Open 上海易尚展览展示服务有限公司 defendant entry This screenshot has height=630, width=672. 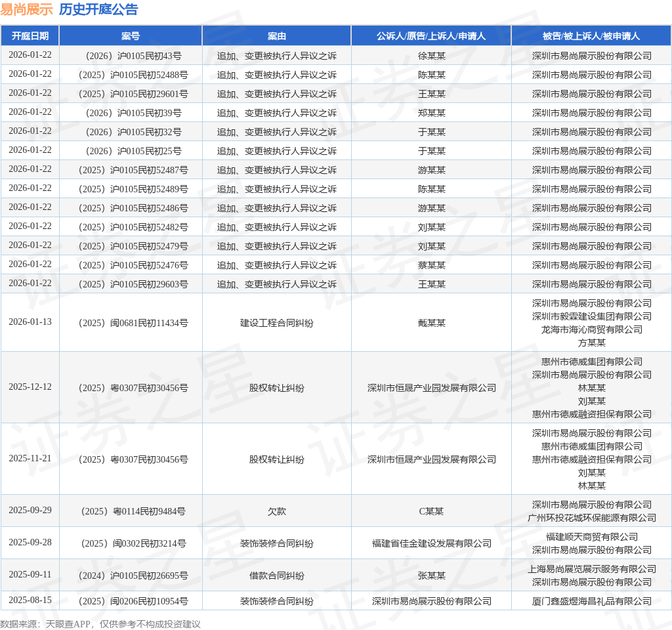coord(591,569)
